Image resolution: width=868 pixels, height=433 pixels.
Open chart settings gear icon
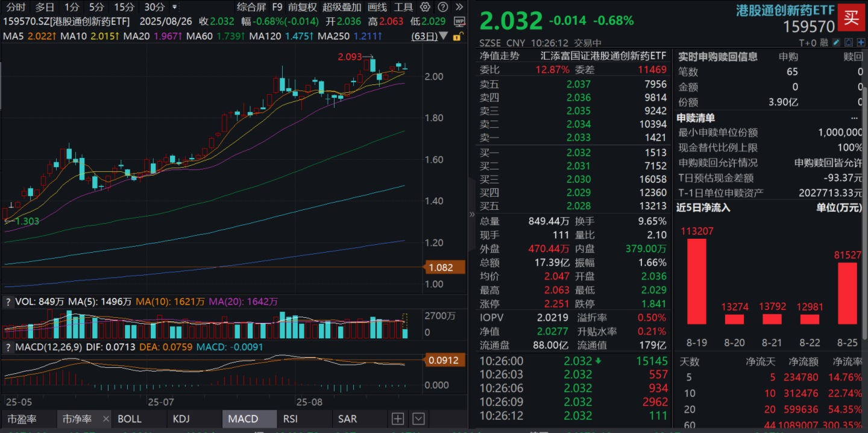coord(426,7)
